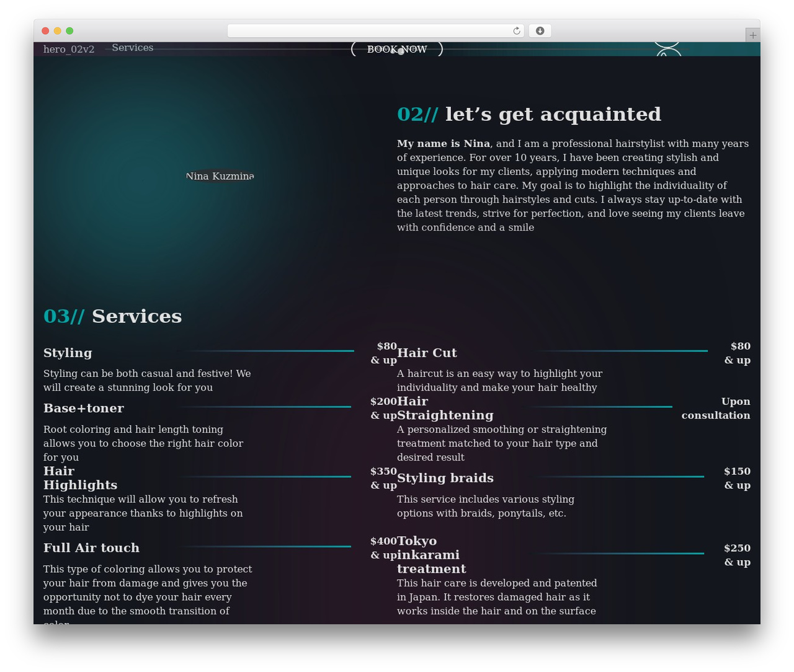Select the Styling braids service title

pyautogui.click(x=445, y=478)
